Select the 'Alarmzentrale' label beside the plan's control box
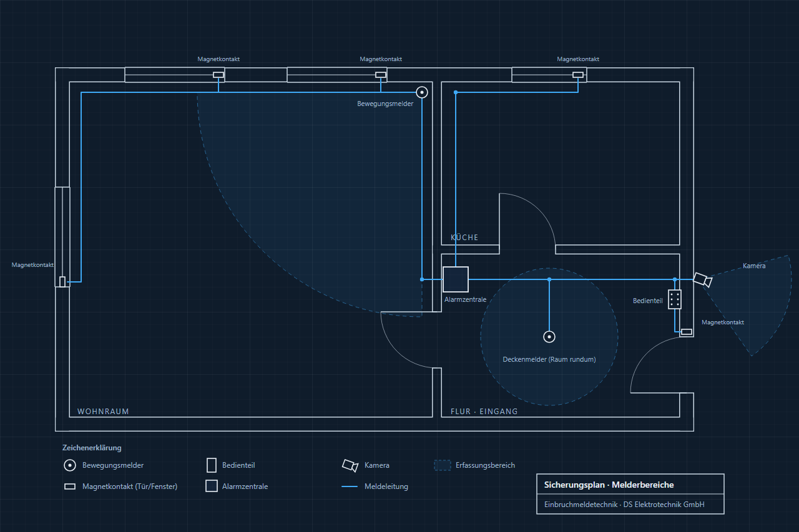Screen dimensions: 799x532 465,300
